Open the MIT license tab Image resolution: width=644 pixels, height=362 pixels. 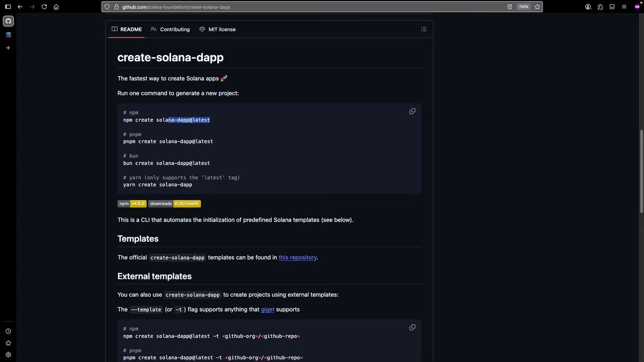(x=217, y=29)
